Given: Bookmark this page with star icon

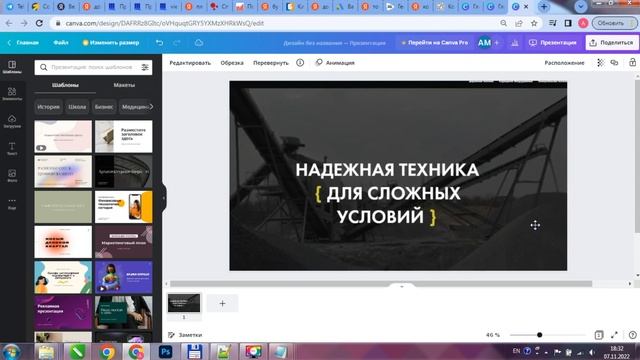Looking at the screenshot, I should click(x=534, y=23).
